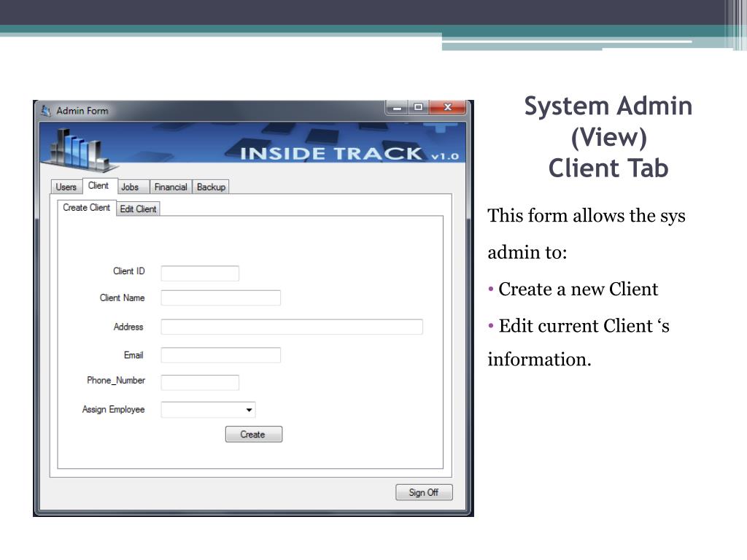Screen dimensions: 747x560
Task: Close the Admin Form window
Action: coord(447,107)
